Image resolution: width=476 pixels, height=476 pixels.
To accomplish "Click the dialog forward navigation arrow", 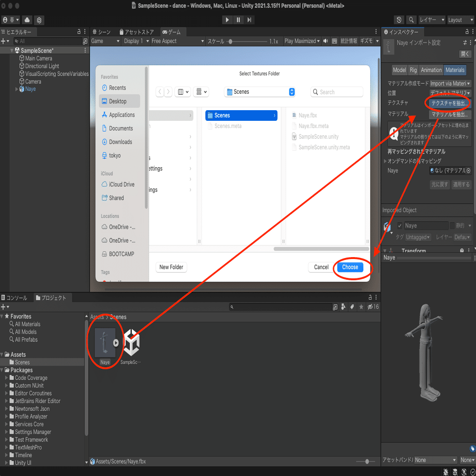I will coord(168,92).
